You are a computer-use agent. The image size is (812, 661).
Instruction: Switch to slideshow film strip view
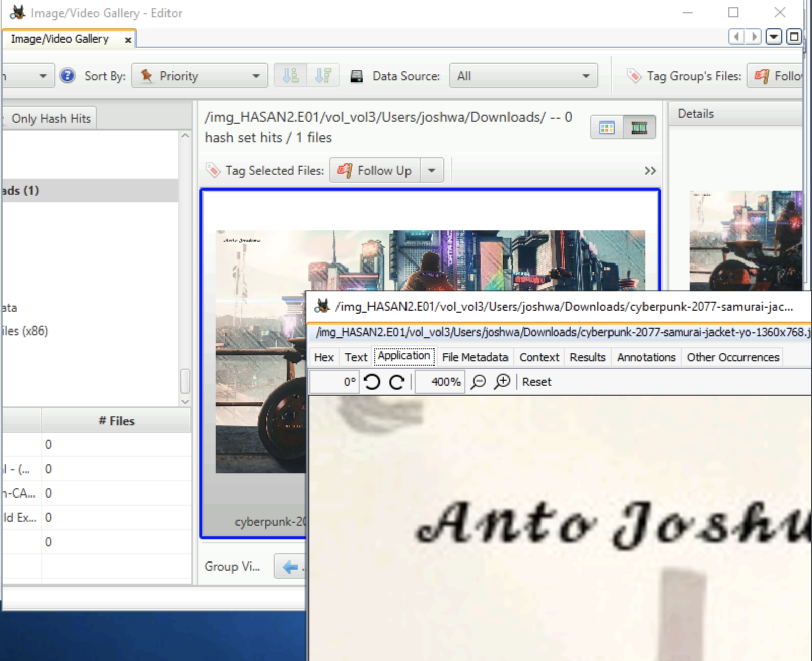[x=639, y=127]
